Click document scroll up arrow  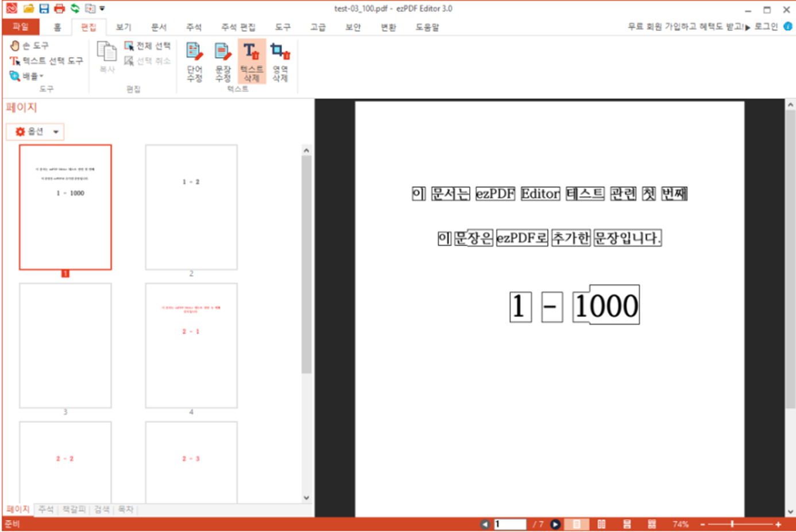click(x=790, y=104)
